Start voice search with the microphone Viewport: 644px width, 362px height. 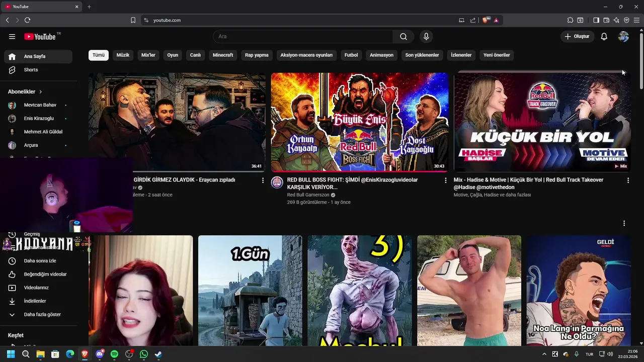426,37
